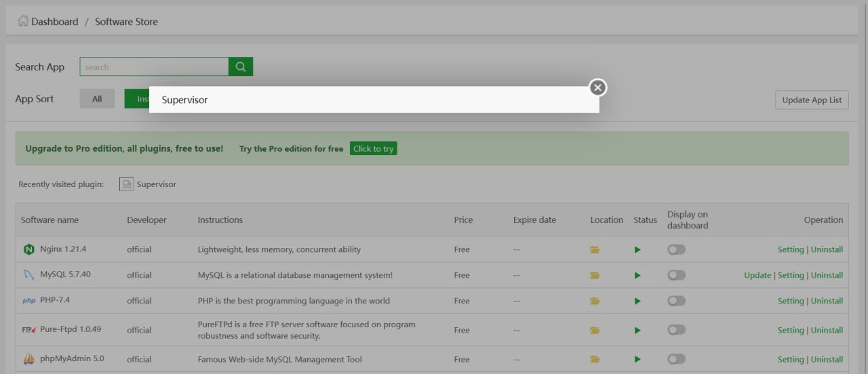The image size is (868, 374).
Task: Open phpMyAdmin install location folder
Action: point(595,360)
